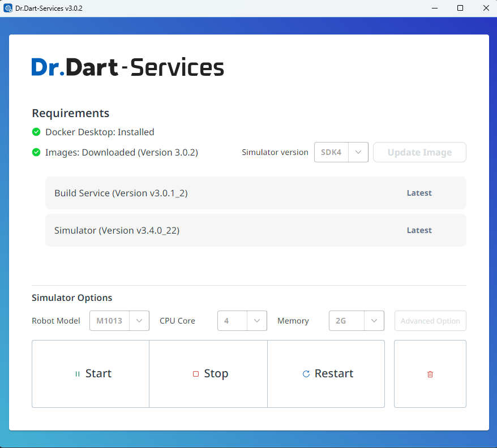
Task: Expand the Memory 2G dropdown
Action: pos(356,321)
